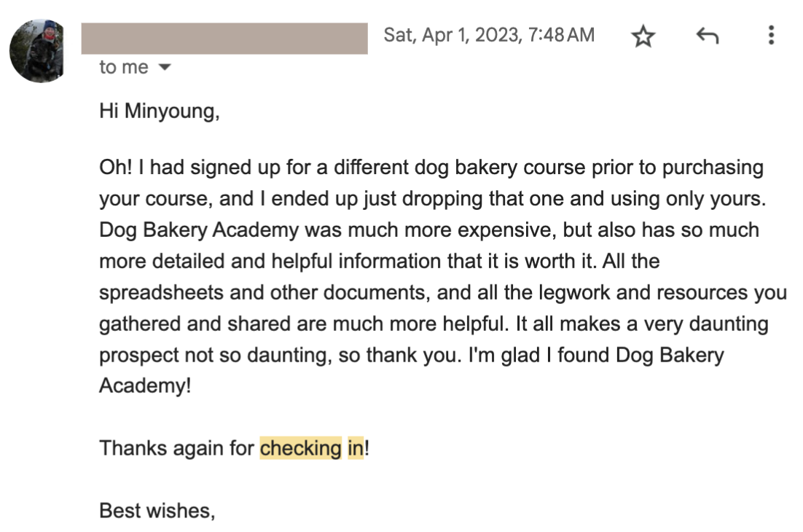Screen dimensions: 803x532
Task: Open the three-dot More options menu
Action: (771, 36)
